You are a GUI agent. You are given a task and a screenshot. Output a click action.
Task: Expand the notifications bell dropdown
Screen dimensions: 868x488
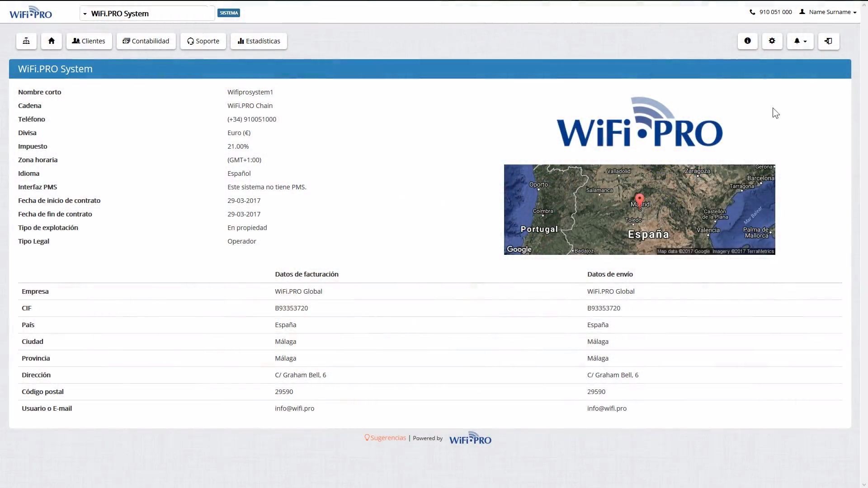(x=800, y=41)
